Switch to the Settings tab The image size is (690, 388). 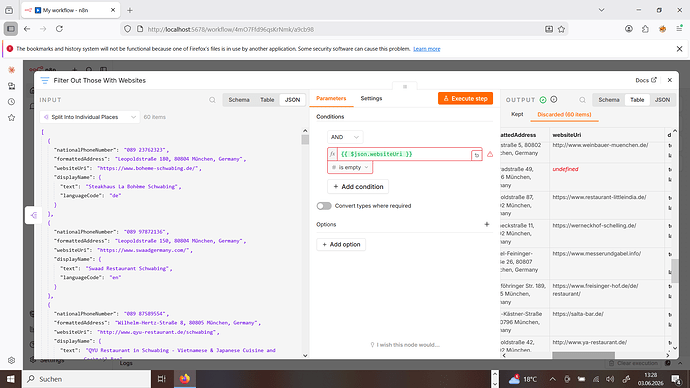371,99
